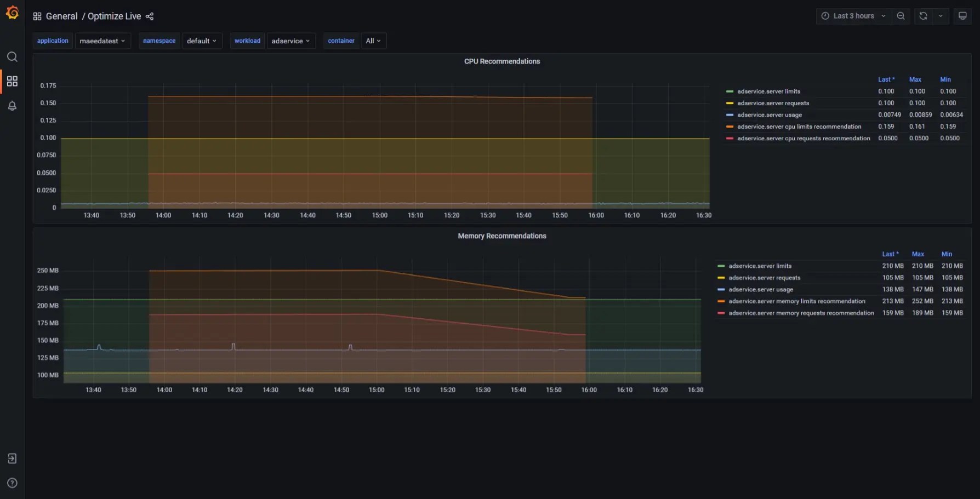Screen dimensions: 980x499
Task: Toggle CPU adservice.server limits series
Action: (x=768, y=91)
